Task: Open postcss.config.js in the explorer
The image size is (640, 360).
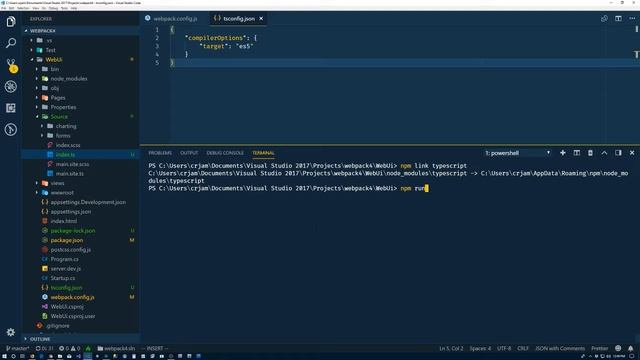Action: pos(80,249)
